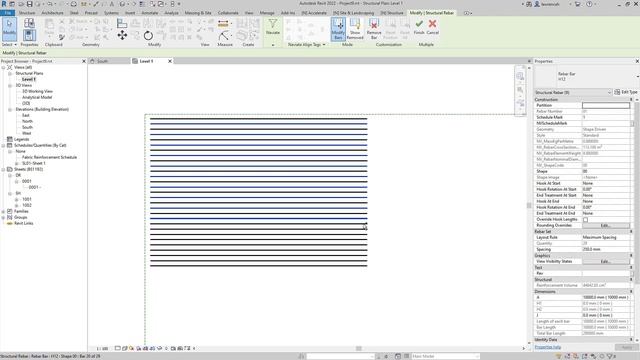Select Analytical Model view in Project Browser
Viewport: 640px width, 360px height.
[37, 98]
